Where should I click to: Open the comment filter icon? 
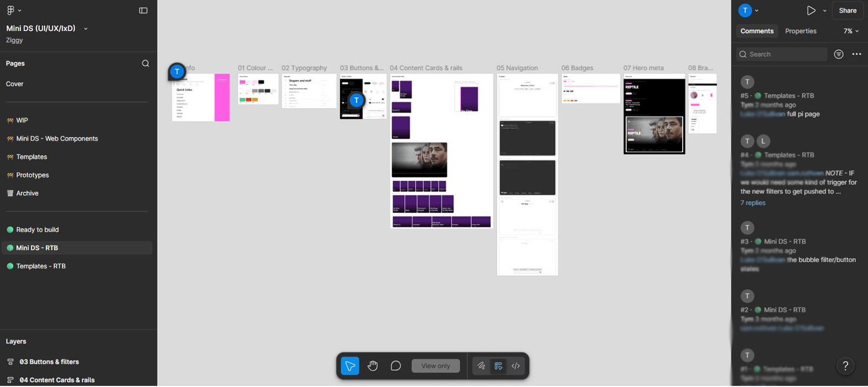click(x=839, y=54)
